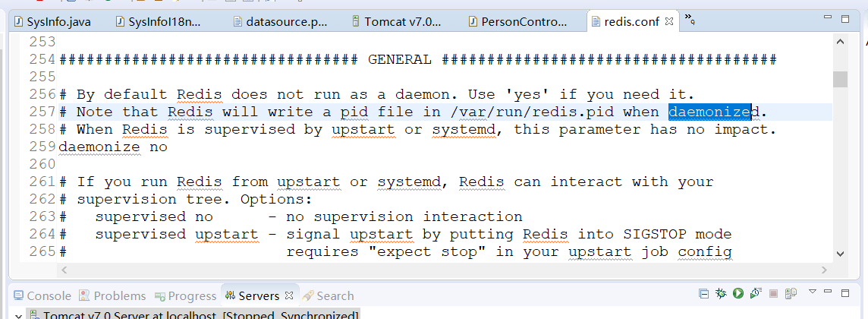Switch to the Console view tab
Viewport: 868px width, 319px height.
(42, 295)
